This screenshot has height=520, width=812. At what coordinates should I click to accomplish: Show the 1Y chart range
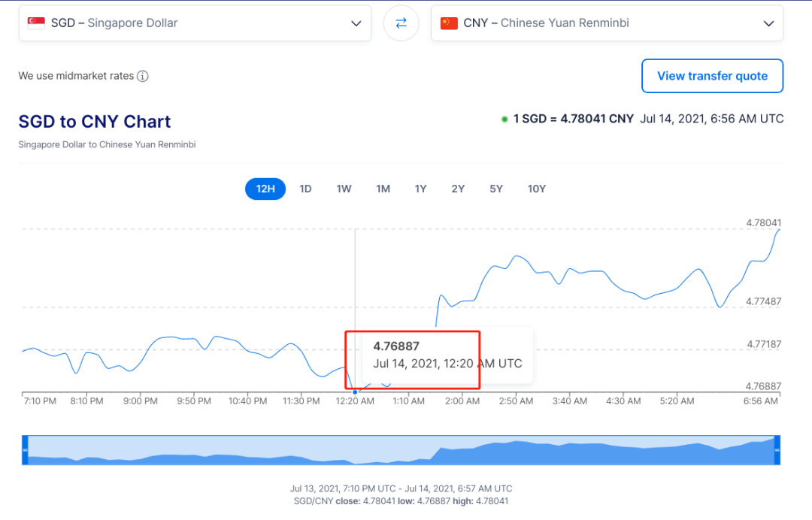tap(420, 189)
